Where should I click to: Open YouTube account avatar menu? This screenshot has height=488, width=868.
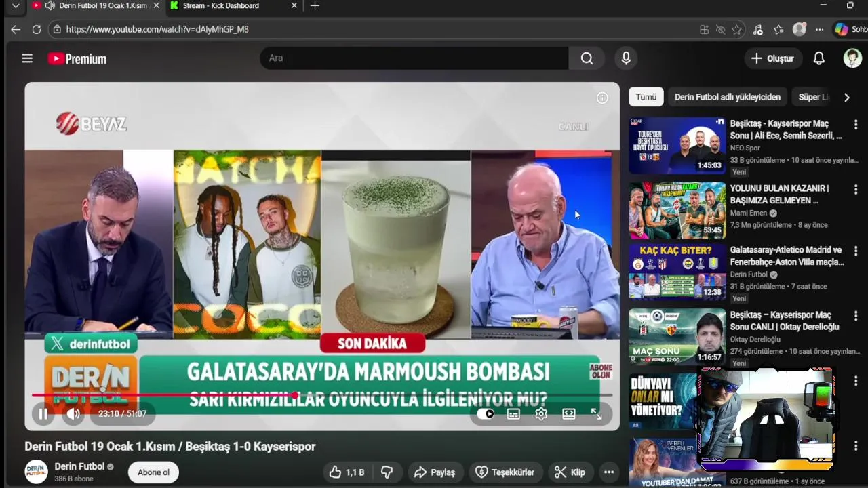point(852,58)
